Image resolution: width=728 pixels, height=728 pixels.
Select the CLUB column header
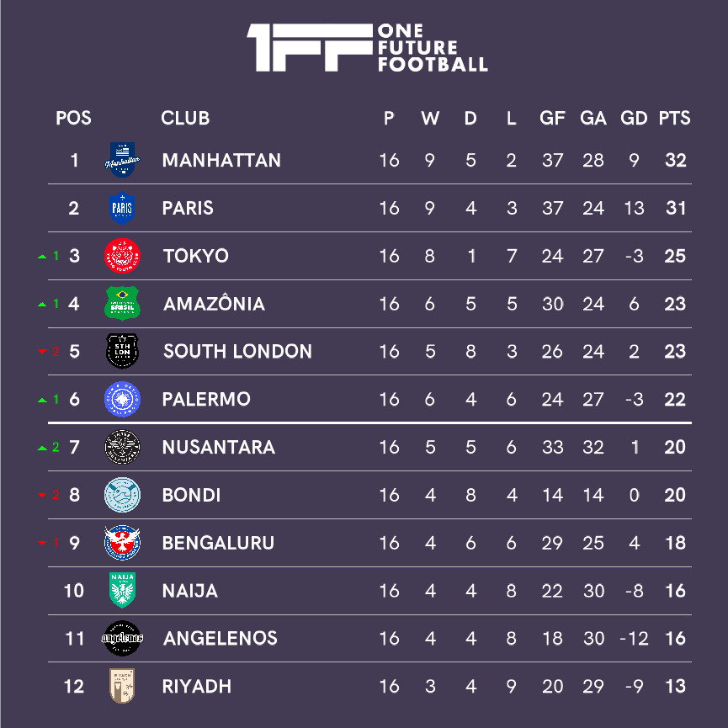click(x=185, y=119)
